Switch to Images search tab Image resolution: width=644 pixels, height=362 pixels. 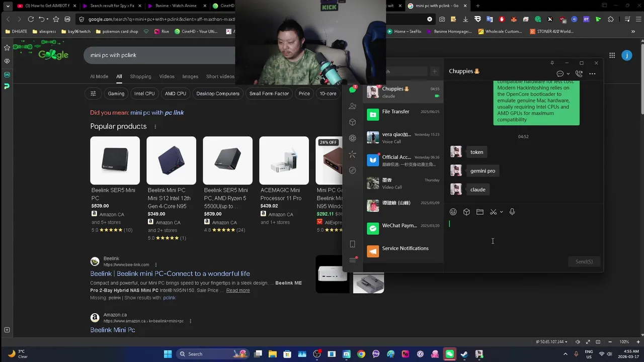pyautogui.click(x=190, y=76)
